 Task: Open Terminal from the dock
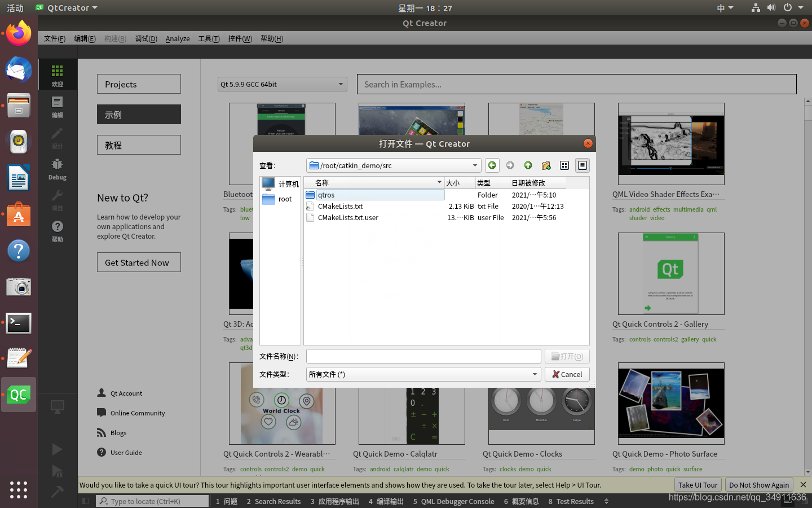point(19,323)
